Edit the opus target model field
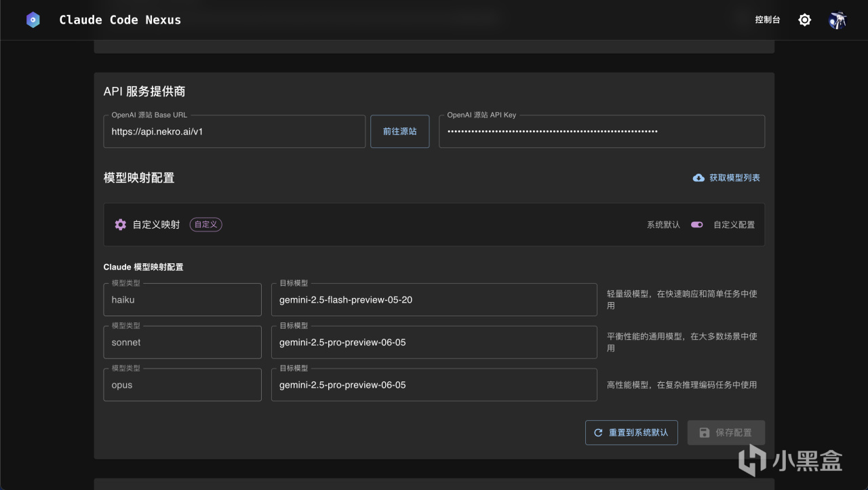This screenshot has height=490, width=868. point(434,385)
